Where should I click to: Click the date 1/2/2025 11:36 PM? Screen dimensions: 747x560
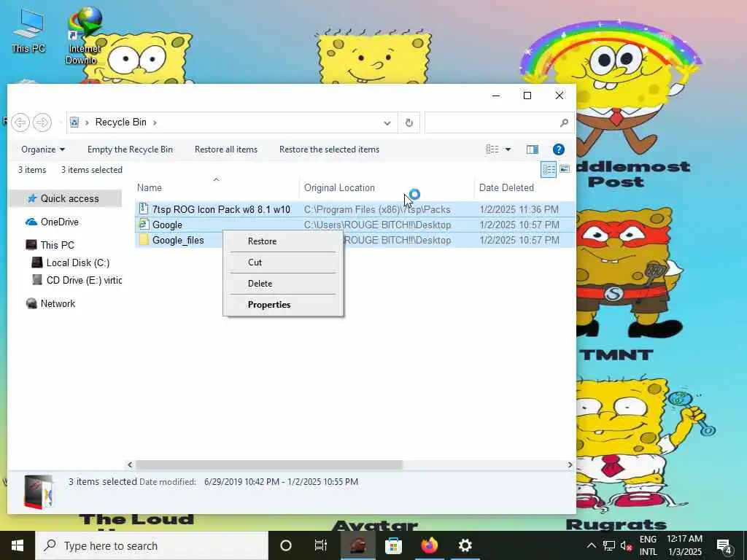pos(519,209)
